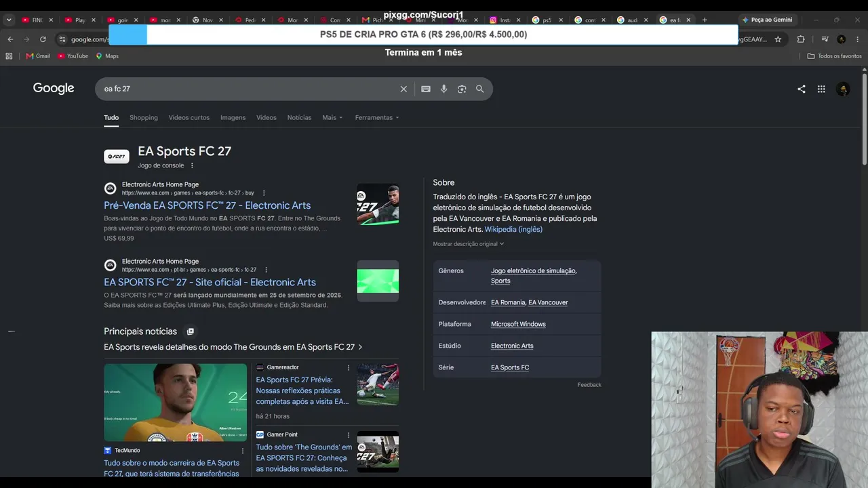
Task: Switch to the Shopping tab
Action: pyautogui.click(x=144, y=117)
